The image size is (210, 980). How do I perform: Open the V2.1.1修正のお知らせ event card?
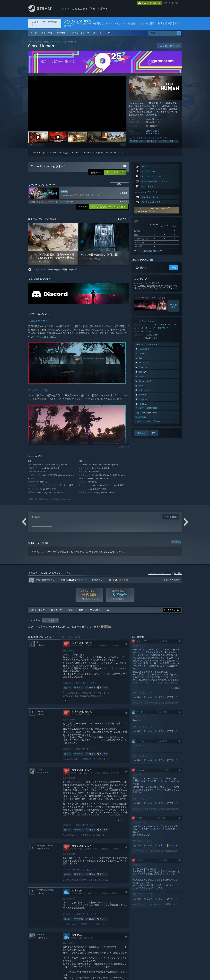click(104, 244)
